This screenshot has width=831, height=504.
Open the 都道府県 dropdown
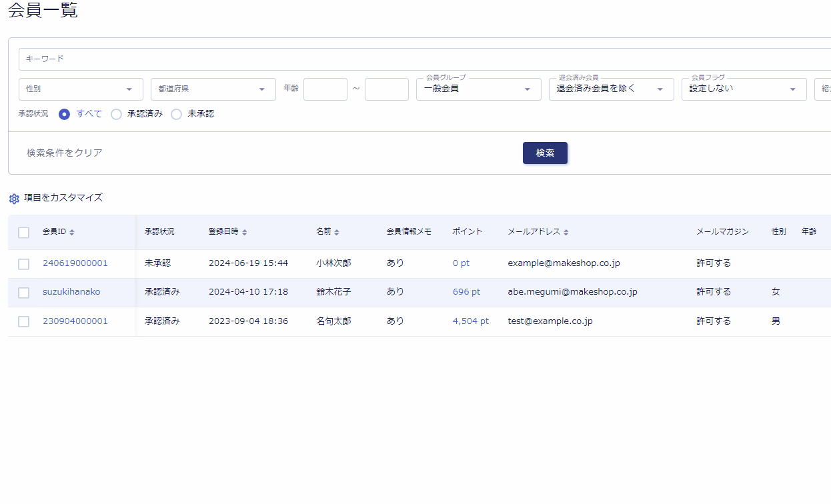pos(213,89)
